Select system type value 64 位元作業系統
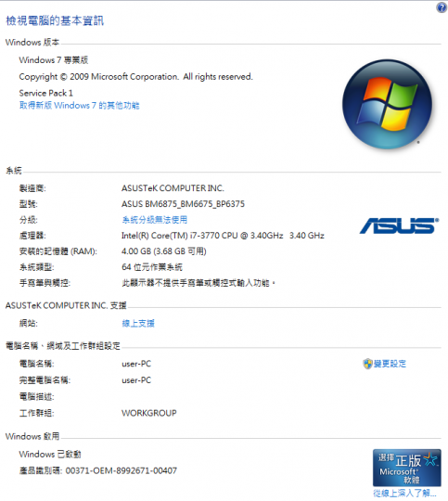Viewport: 448px width, 501px height. click(152, 267)
